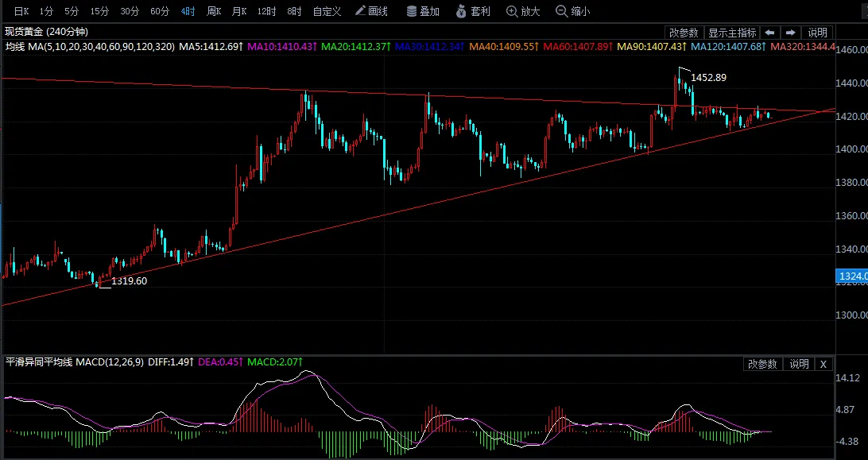This screenshot has width=868, height=460.
Task: Open 说明 for the moving averages
Action: tap(817, 33)
